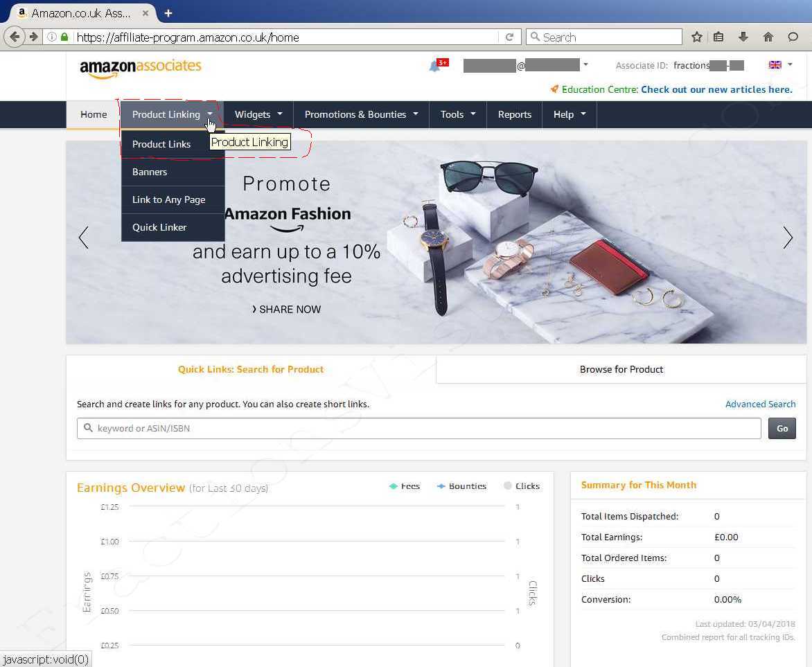812x667 pixels.
Task: Click in the keyword or ASIN/ISBN field
Action: [x=419, y=428]
